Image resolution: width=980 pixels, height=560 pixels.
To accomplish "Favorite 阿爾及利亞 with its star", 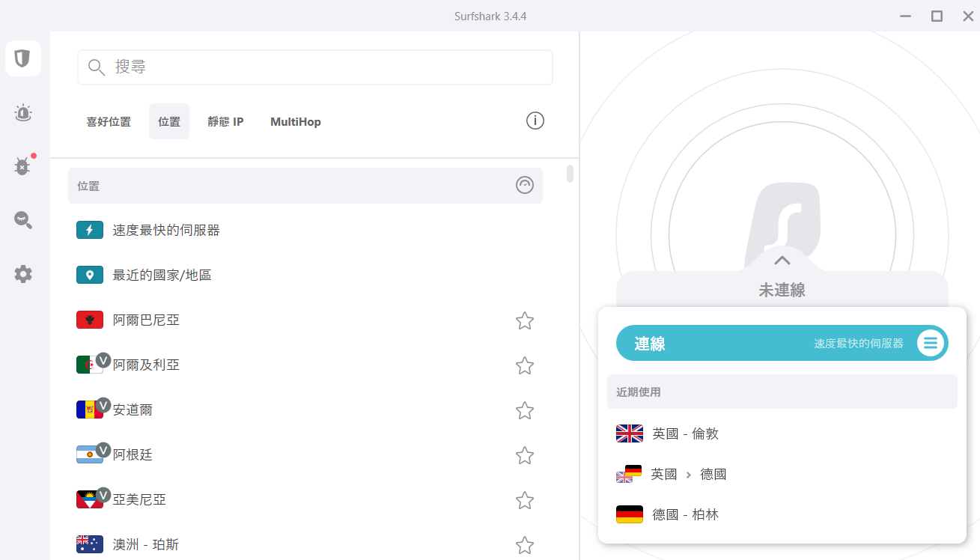I will [525, 365].
